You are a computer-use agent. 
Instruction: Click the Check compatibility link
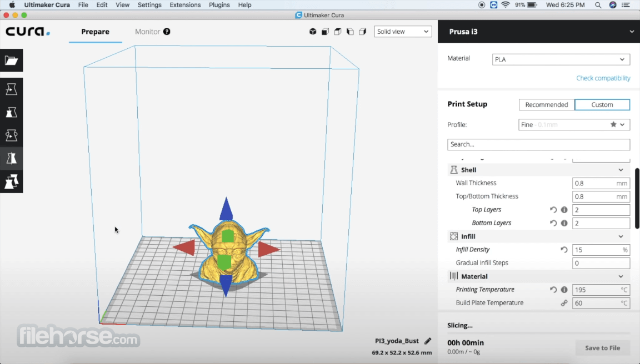pos(603,78)
